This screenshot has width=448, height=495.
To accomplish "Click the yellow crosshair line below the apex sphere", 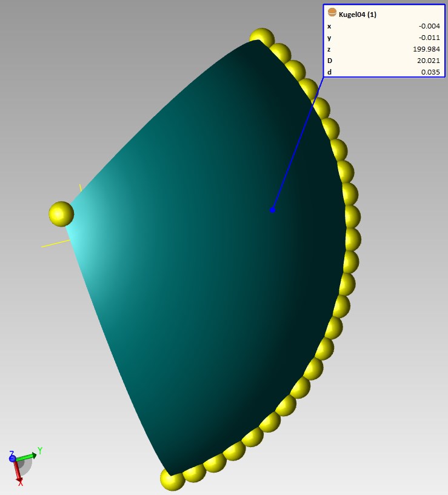I will (52, 244).
